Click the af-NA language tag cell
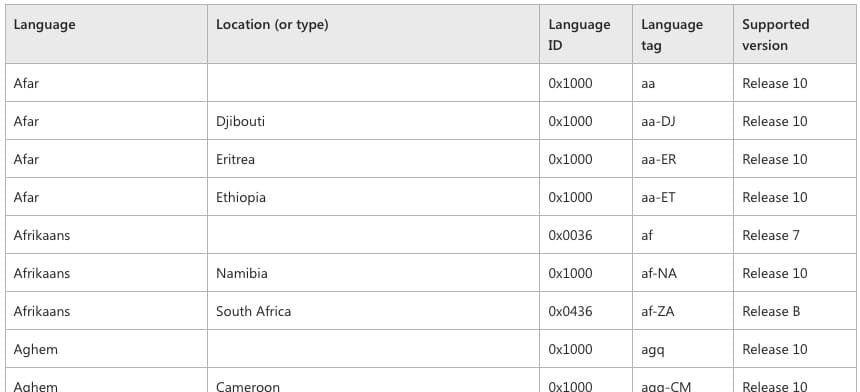This screenshot has width=860, height=392. click(683, 272)
